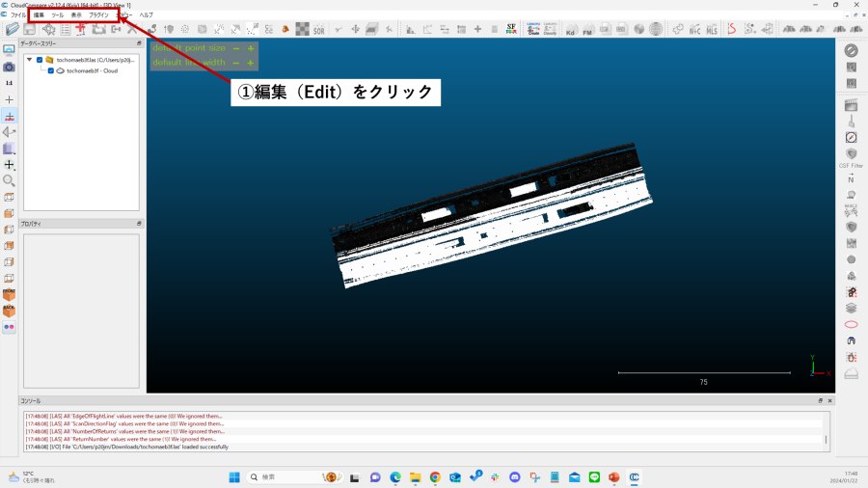Close the コンソール panel
Image resolution: width=868 pixels, height=488 pixels.
[829, 400]
